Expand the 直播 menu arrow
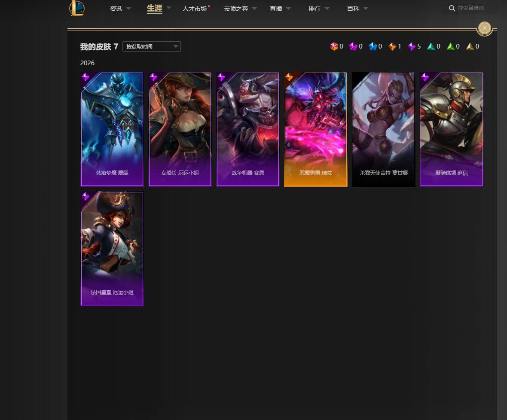The width and height of the screenshot is (507, 420). point(288,9)
